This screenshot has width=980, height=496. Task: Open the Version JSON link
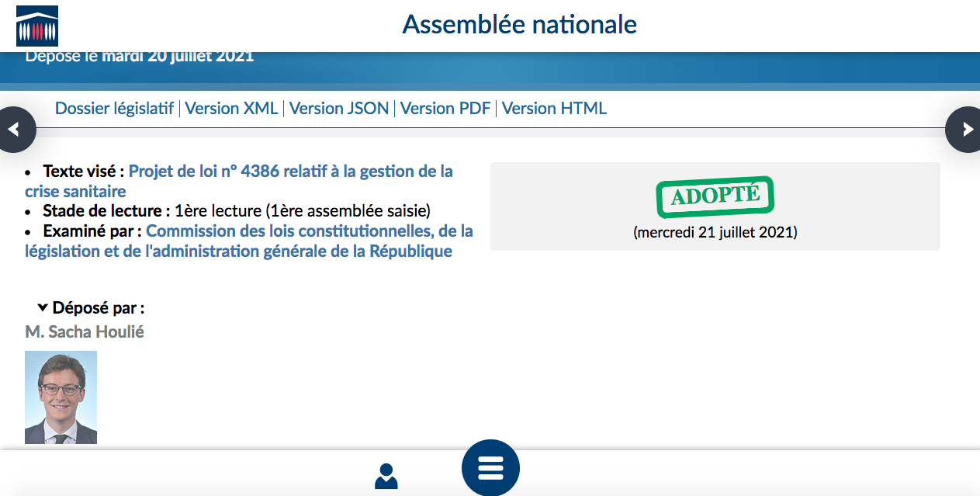point(339,109)
